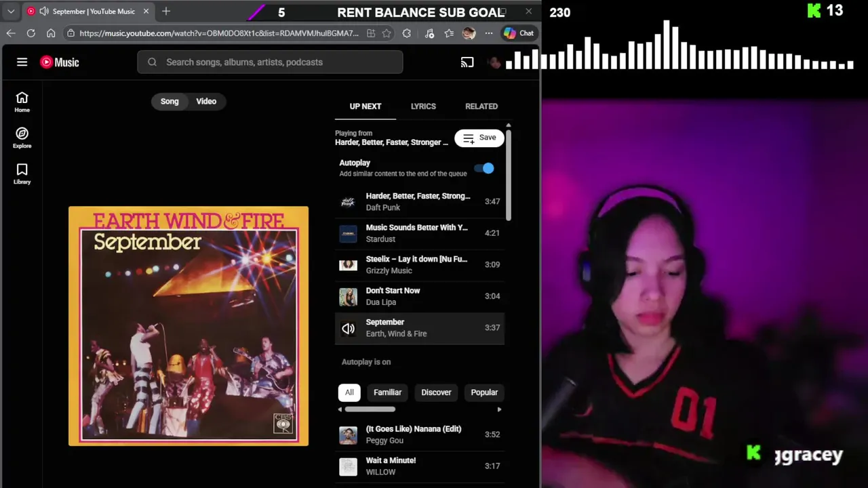
Task: Click the September album art
Action: tap(189, 326)
